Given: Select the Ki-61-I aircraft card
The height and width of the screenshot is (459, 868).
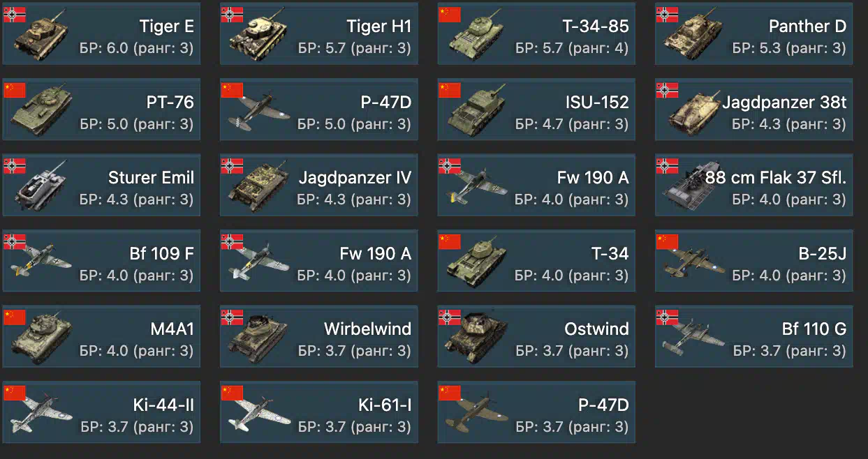Looking at the screenshot, I should click(x=318, y=412).
